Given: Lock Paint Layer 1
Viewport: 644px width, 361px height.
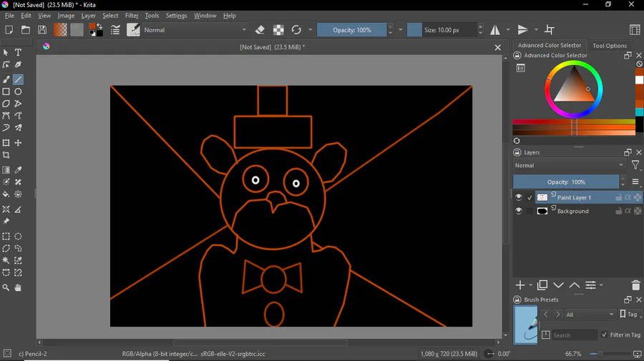Looking at the screenshot, I should point(618,198).
